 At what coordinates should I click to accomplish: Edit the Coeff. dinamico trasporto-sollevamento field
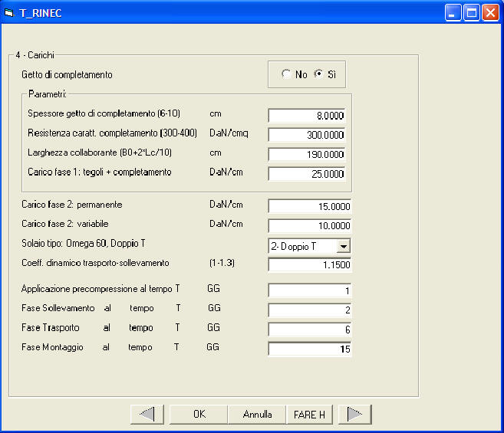pos(309,264)
